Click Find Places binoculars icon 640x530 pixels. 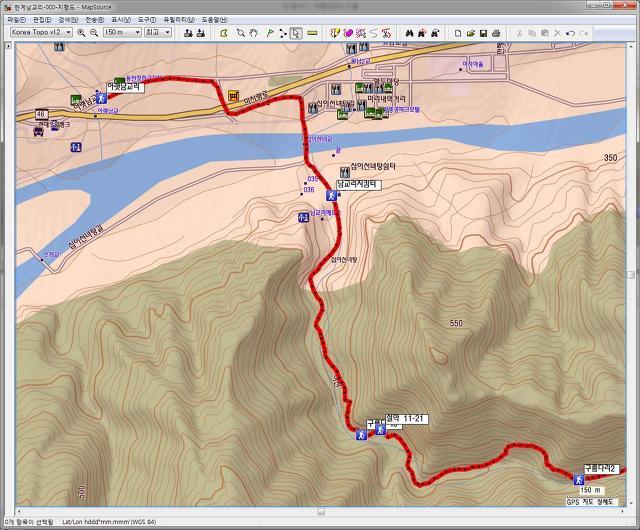click(409, 33)
